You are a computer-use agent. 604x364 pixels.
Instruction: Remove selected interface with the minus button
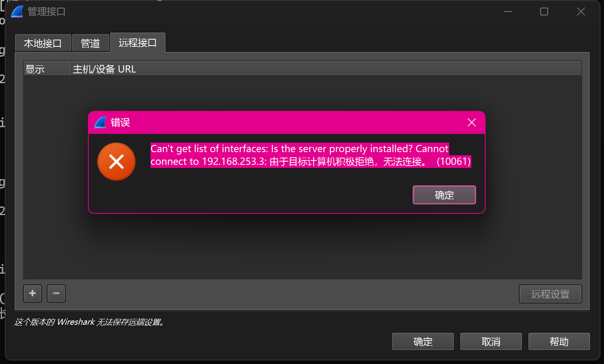pos(56,293)
